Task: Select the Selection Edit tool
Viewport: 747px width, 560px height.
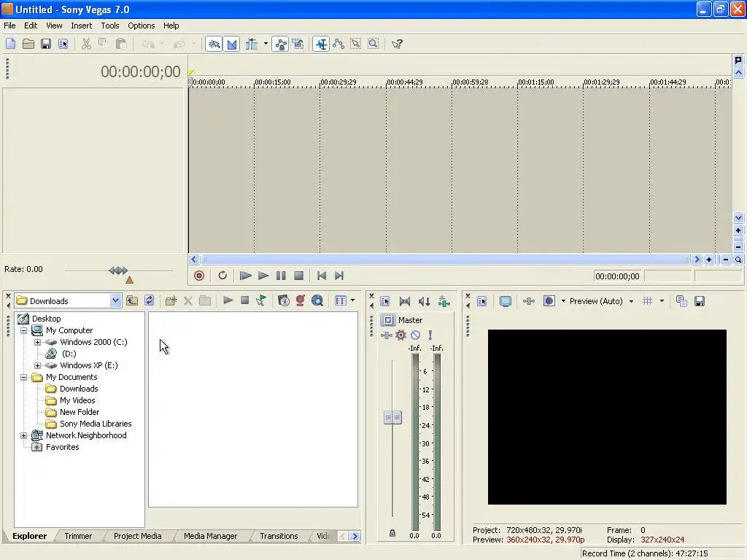Action: (x=356, y=44)
